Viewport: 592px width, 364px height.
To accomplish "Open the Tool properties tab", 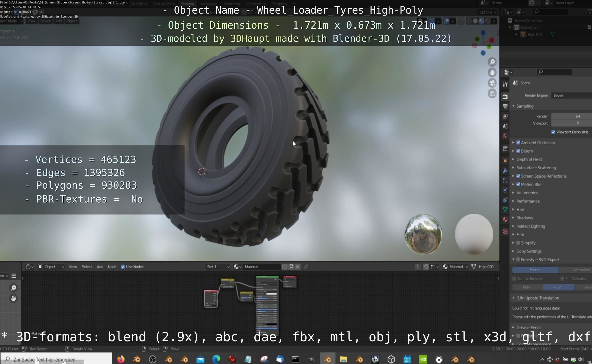I will (505, 84).
